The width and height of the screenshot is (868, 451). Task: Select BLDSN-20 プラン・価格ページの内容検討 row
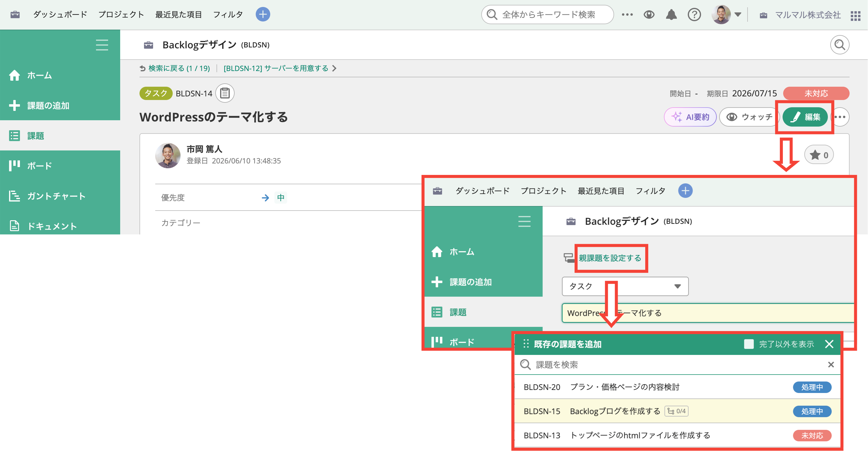tap(677, 387)
